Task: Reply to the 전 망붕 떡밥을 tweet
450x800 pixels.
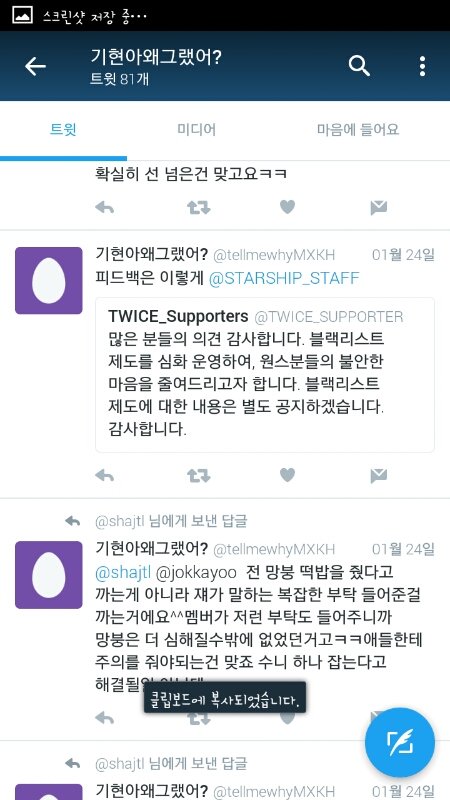Action: click(105, 718)
